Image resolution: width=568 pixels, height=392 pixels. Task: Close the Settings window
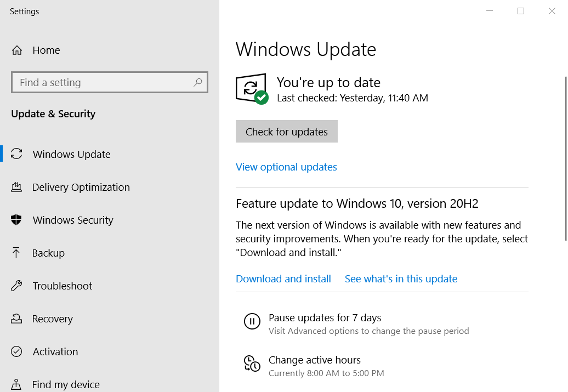[x=552, y=11]
